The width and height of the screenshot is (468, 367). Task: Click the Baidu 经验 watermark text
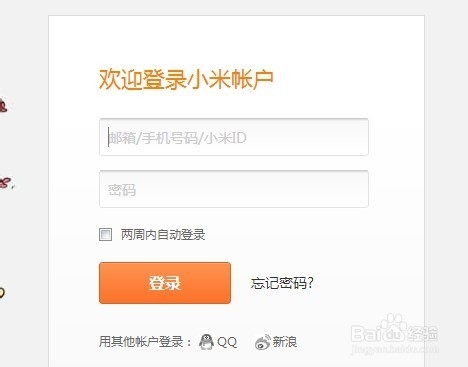click(423, 334)
